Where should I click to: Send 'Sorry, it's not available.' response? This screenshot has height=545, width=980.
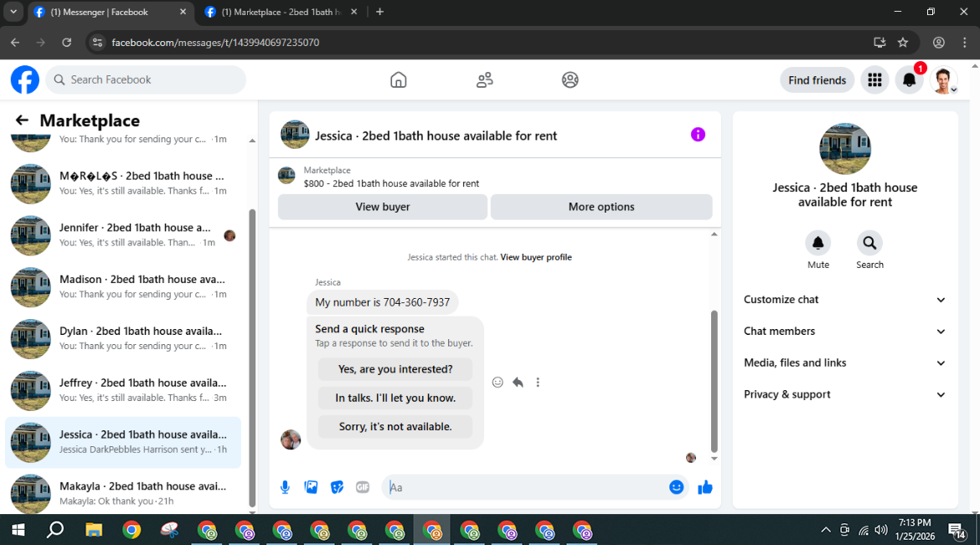395,427
